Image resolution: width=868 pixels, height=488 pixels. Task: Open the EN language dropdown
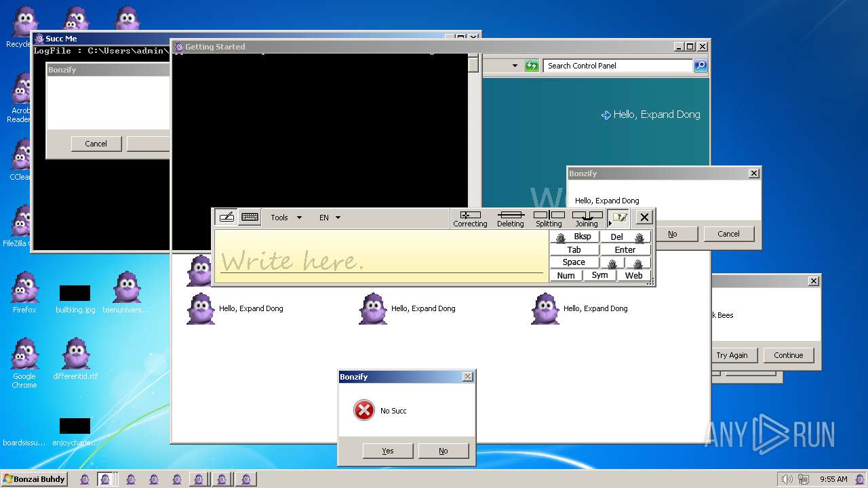[x=330, y=218]
